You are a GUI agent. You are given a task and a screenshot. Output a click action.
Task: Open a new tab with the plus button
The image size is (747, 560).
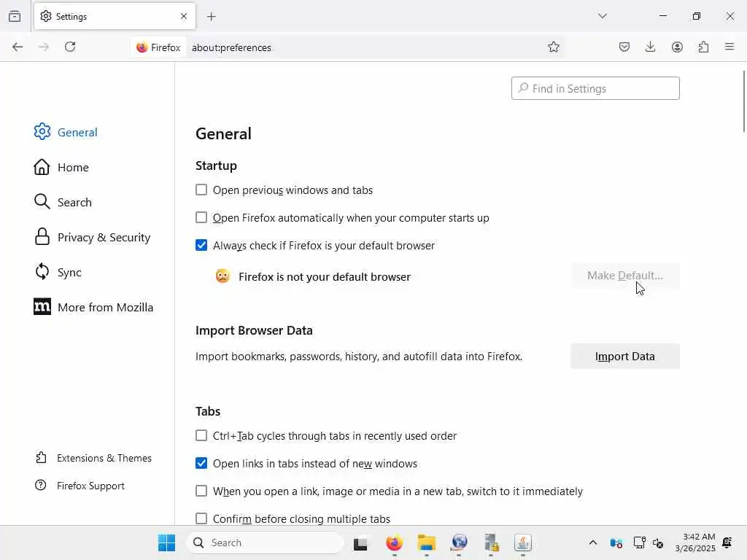212,17
